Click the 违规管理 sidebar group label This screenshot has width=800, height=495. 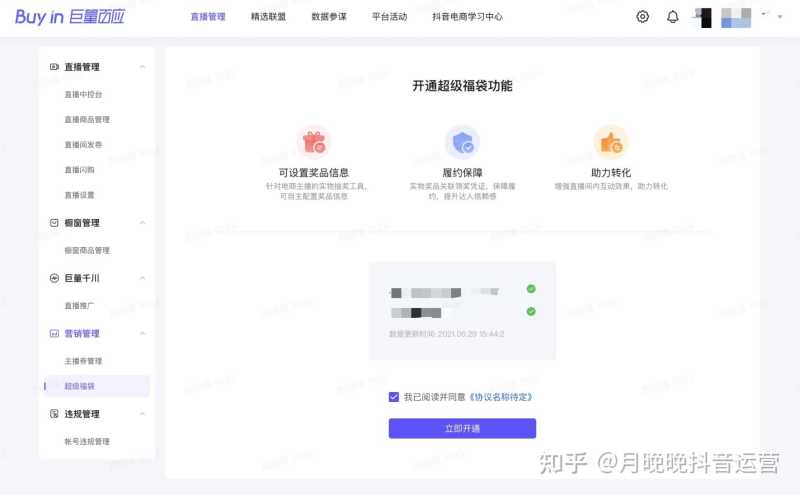(82, 414)
